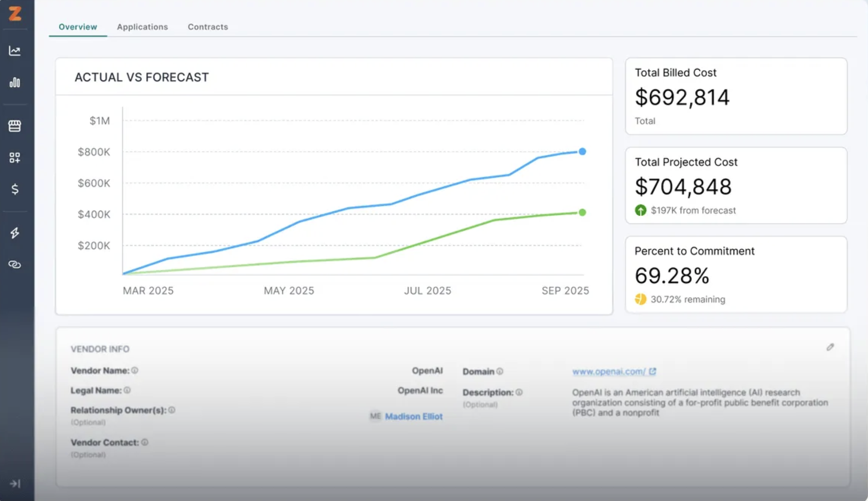
Task: Open the lightning bolt automation icon
Action: click(15, 233)
